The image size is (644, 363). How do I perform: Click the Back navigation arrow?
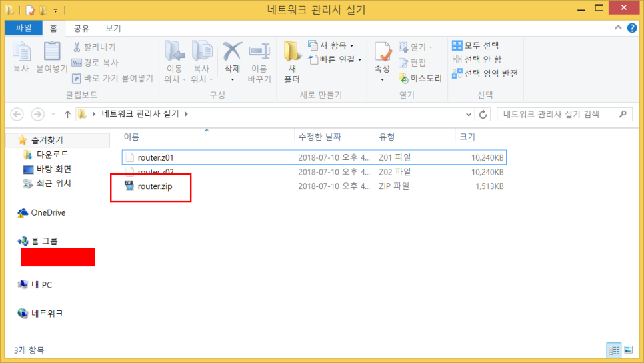[17, 114]
